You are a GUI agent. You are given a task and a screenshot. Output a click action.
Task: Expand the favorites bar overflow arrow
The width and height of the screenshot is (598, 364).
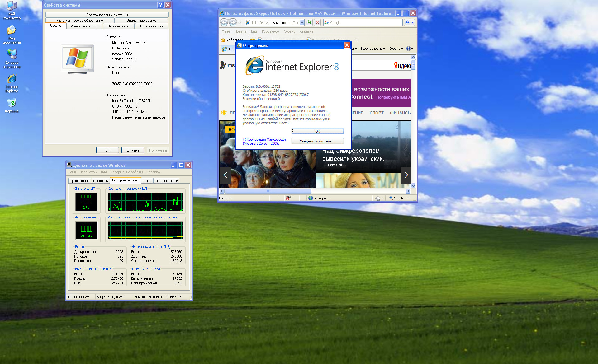[356, 40]
